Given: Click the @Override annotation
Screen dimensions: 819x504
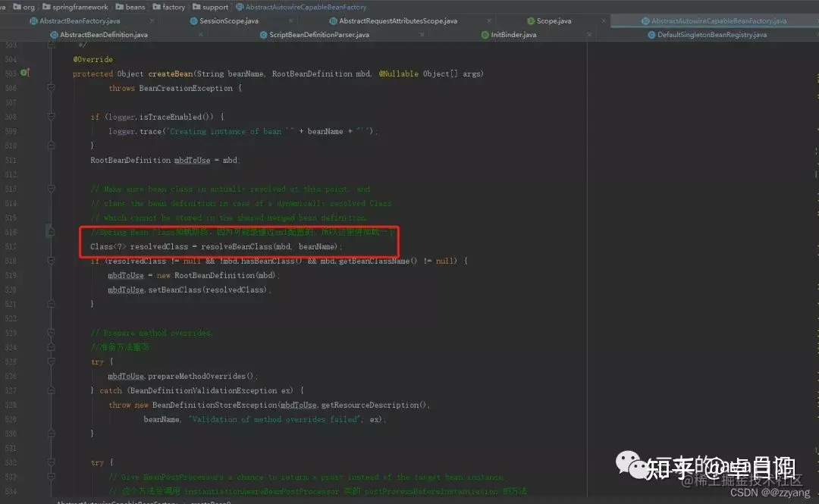Looking at the screenshot, I should tap(93, 59).
